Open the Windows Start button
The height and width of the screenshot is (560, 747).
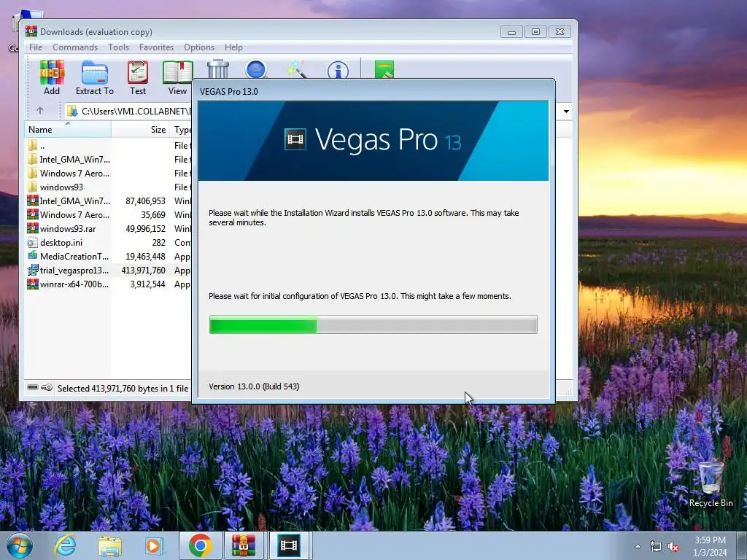point(18,545)
